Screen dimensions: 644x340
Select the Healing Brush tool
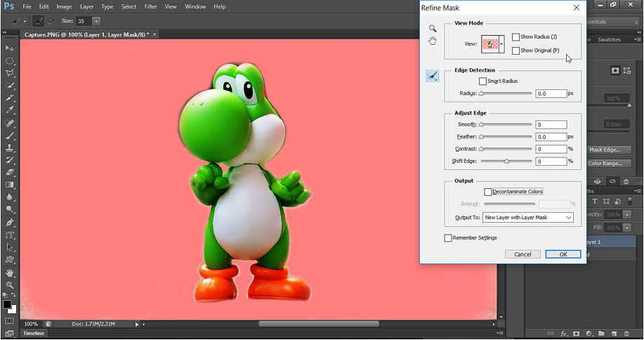click(x=9, y=123)
